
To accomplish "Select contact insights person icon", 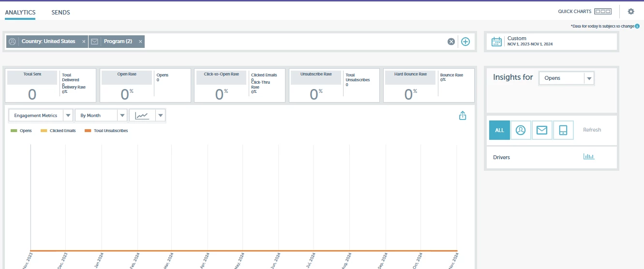I will click(521, 130).
